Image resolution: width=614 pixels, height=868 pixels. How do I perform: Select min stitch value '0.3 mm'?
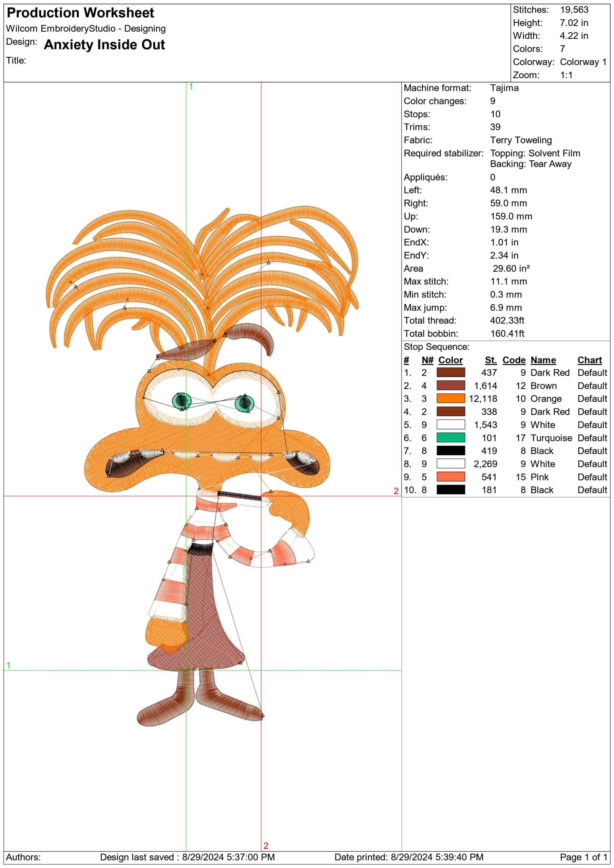(x=506, y=295)
